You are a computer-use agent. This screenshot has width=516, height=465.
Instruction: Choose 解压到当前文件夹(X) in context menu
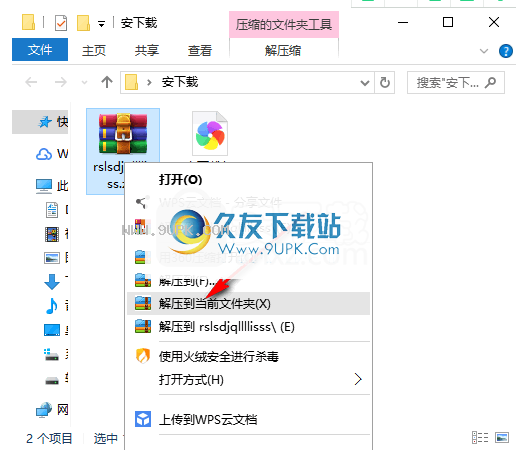(248, 304)
